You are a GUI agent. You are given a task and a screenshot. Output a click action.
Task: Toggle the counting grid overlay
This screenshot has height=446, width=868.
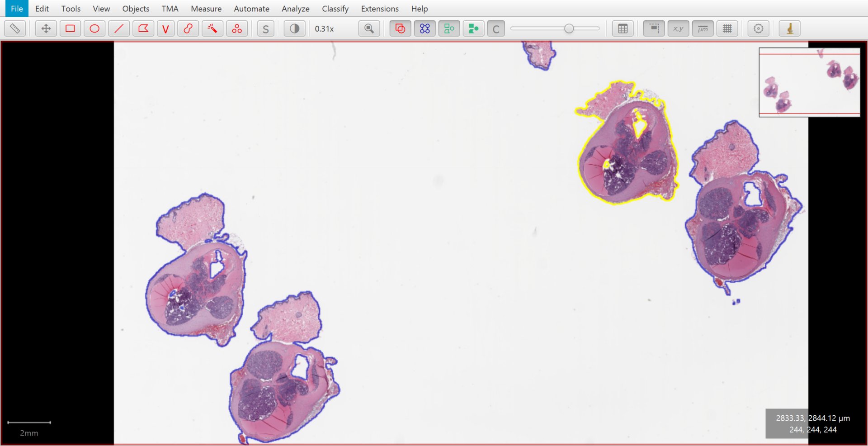click(x=727, y=28)
